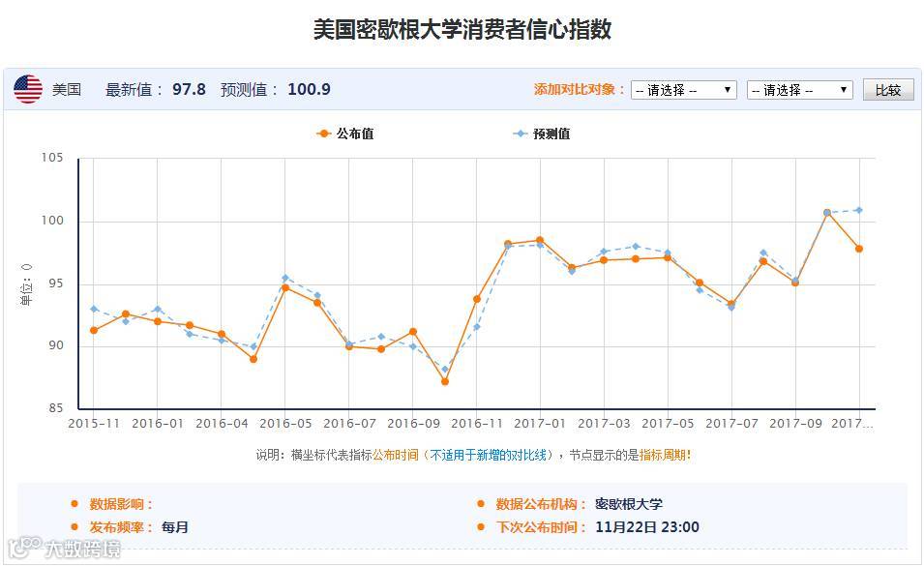Click the lowest orange data point near 87
The height and width of the screenshot is (566, 924).
click(x=445, y=381)
